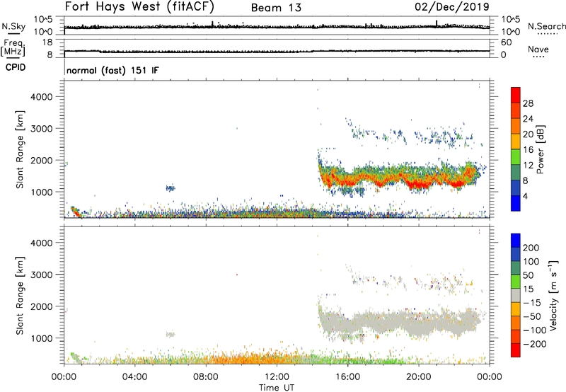Click the 'normal (fast) 151 IF' text
Viewport: 566px width, 392px height.
tap(112, 70)
